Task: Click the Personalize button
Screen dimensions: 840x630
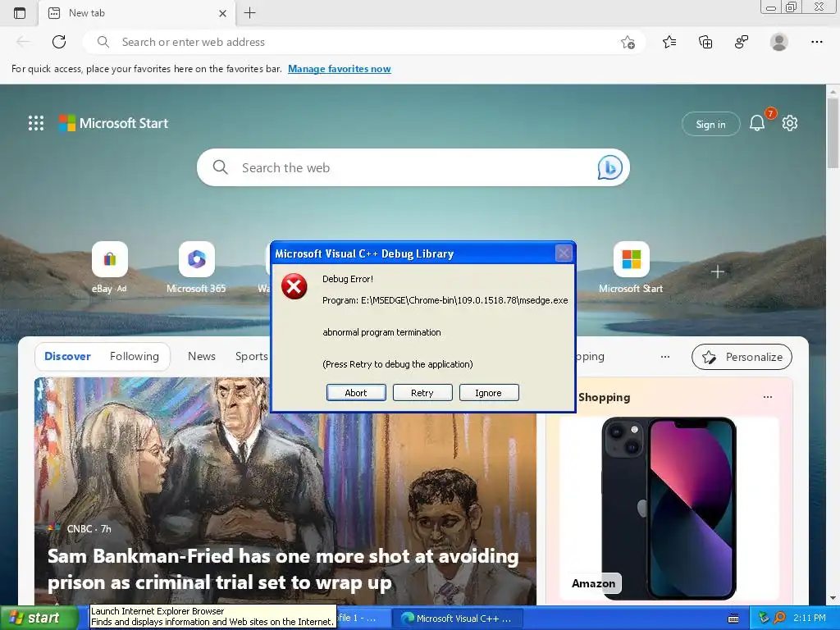Action: (742, 357)
